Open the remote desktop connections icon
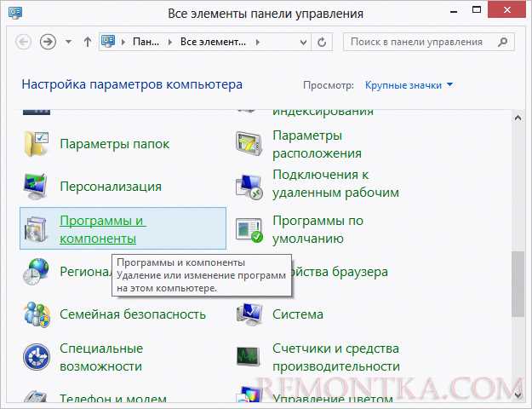The image size is (532, 409). [249, 187]
